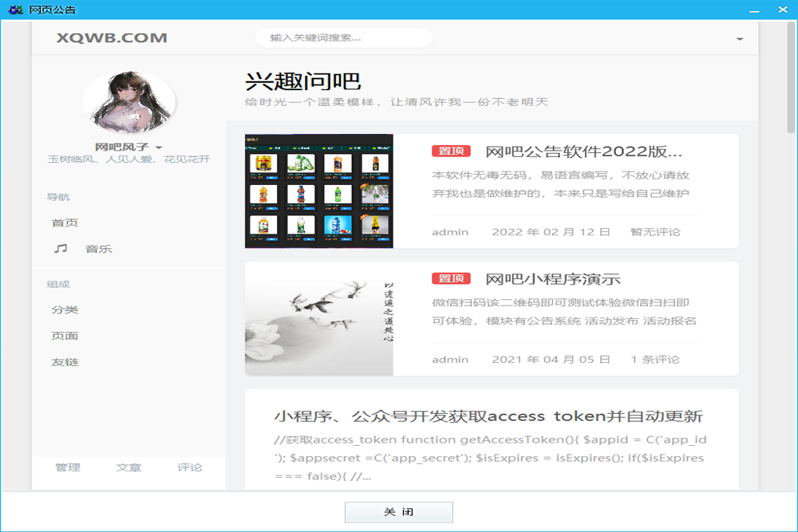Open the dropdown arrow beside username 网吧风子
The image size is (798, 532).
[158, 146]
